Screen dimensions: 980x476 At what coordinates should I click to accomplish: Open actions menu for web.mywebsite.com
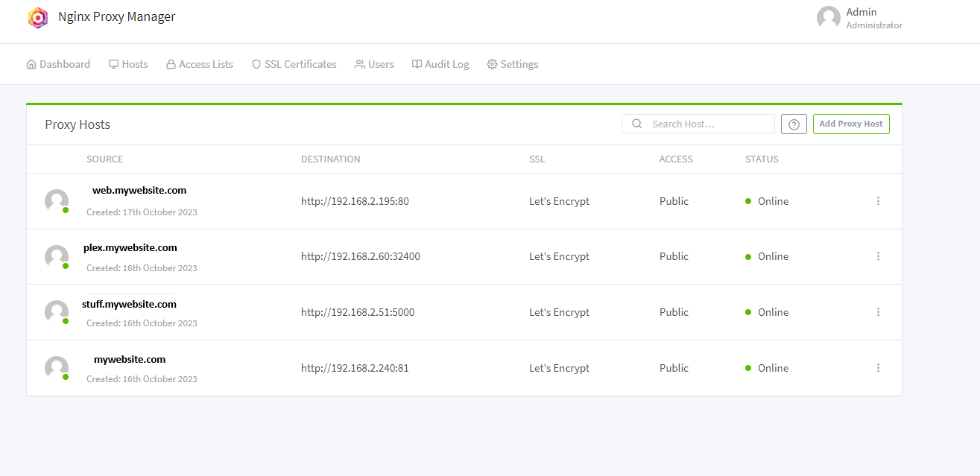pyautogui.click(x=878, y=201)
